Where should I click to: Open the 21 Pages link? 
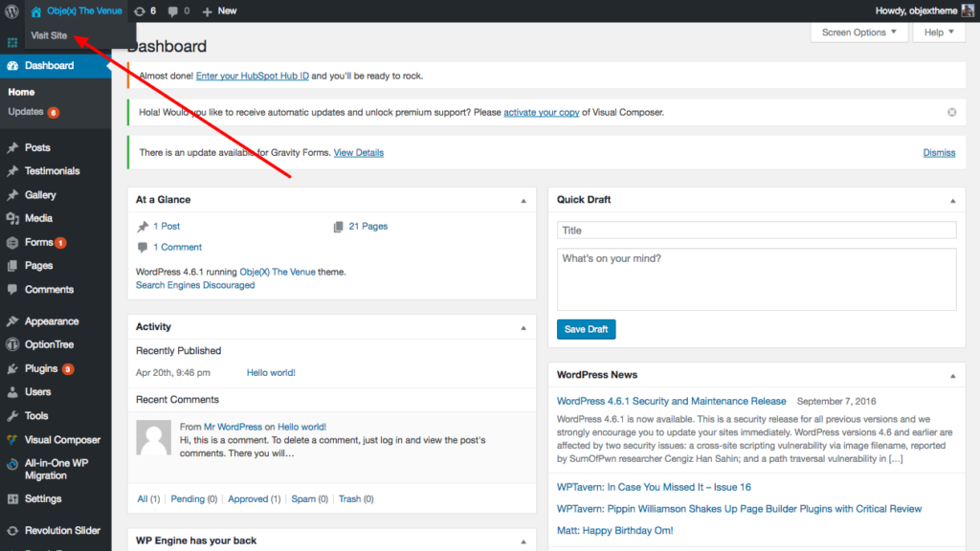368,226
